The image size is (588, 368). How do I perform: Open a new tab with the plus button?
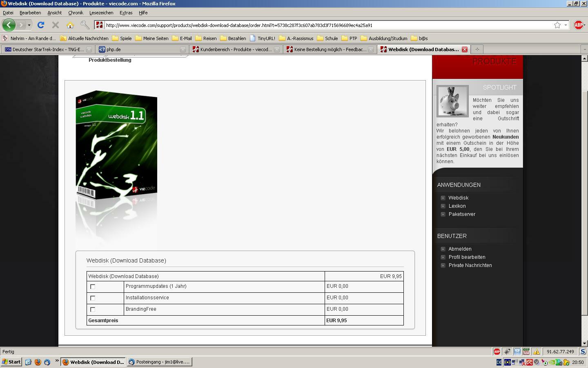tap(477, 49)
